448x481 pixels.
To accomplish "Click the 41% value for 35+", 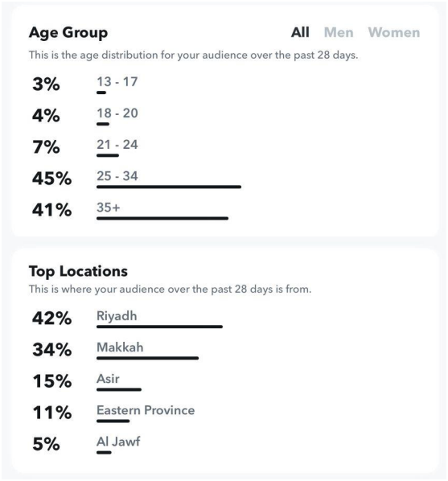I will click(51, 210).
